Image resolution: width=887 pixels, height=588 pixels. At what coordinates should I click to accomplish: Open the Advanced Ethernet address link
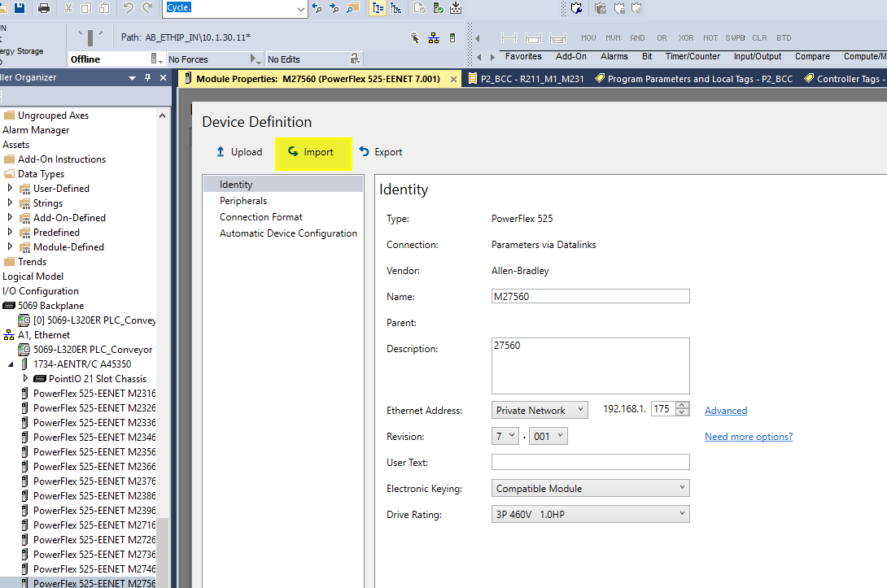click(x=726, y=411)
